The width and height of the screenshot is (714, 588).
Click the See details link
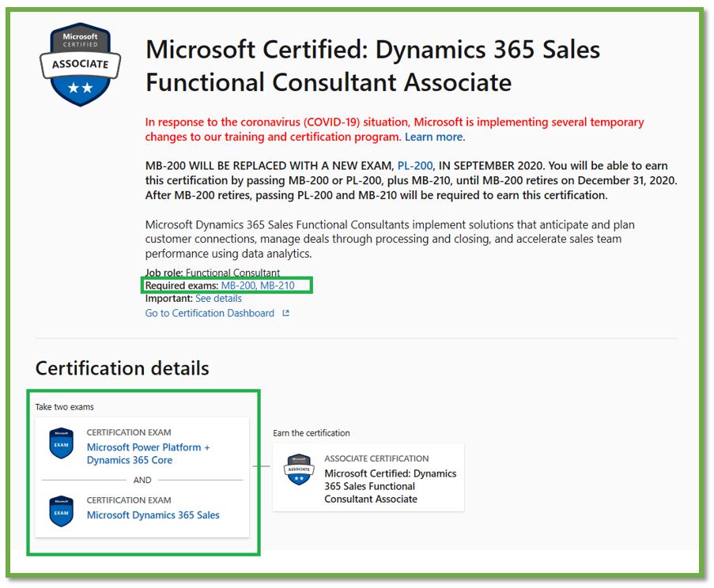[218, 299]
